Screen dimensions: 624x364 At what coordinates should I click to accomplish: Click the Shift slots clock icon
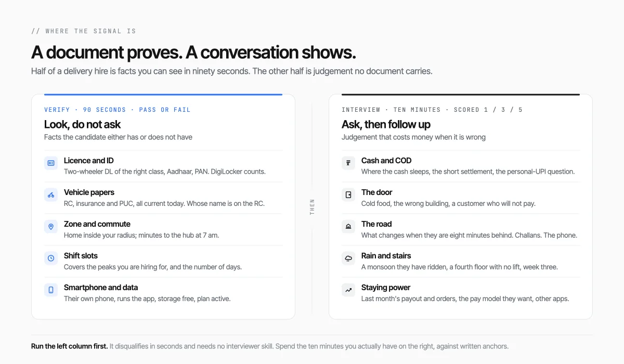[51, 258]
